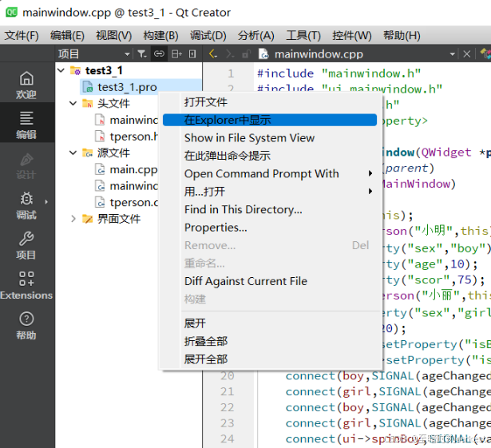
Task: Expand Open Command Prompt With submenu
Action: (x=370, y=173)
